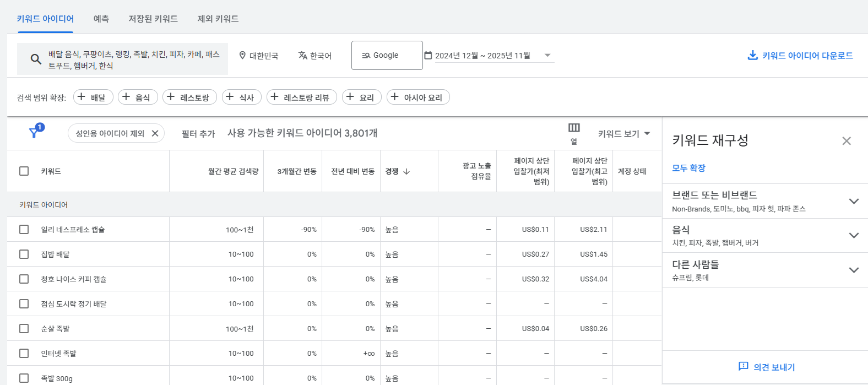Click the filter funnel icon with badge
868x385 pixels.
click(34, 133)
